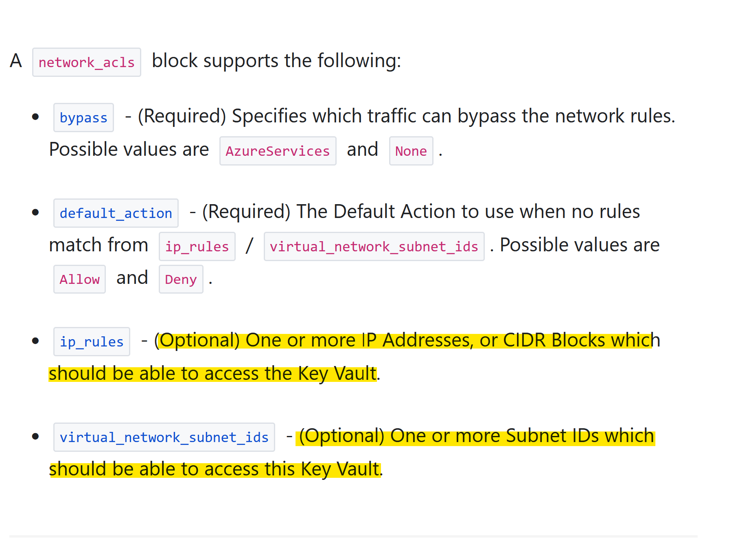The width and height of the screenshot is (729, 560).
Task: Select the Deny code value
Action: 181,279
